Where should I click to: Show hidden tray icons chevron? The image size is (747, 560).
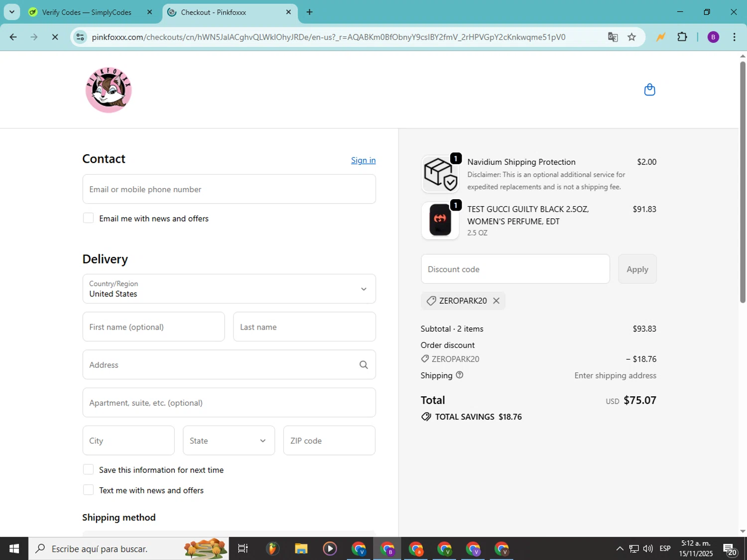[620, 549]
